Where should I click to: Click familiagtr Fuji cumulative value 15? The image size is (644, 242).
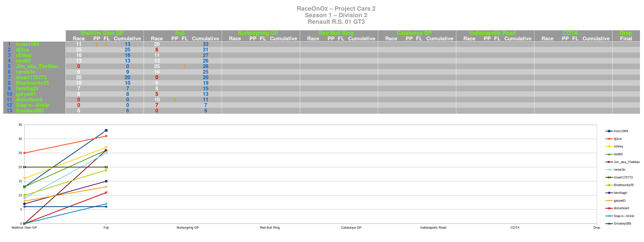coord(206,88)
